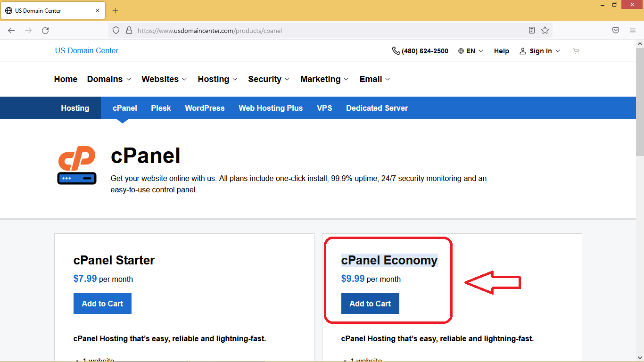Open US Domain Center home link
The image size is (644, 362).
87,50
